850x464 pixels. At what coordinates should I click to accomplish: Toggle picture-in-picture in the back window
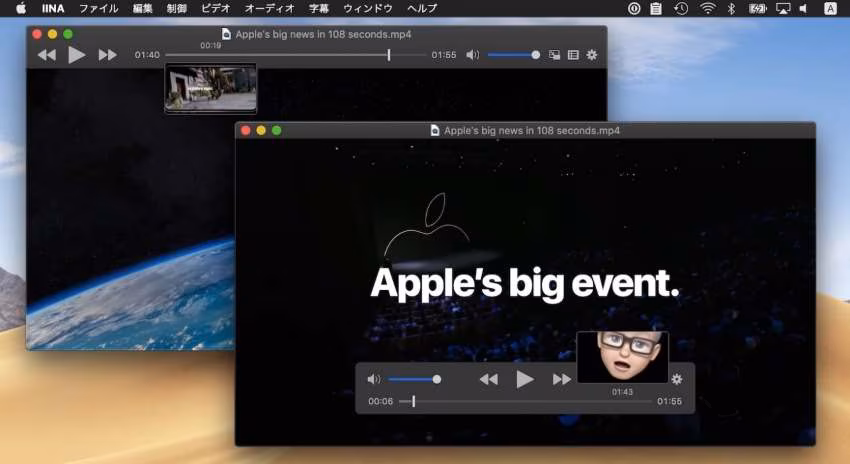[554, 55]
